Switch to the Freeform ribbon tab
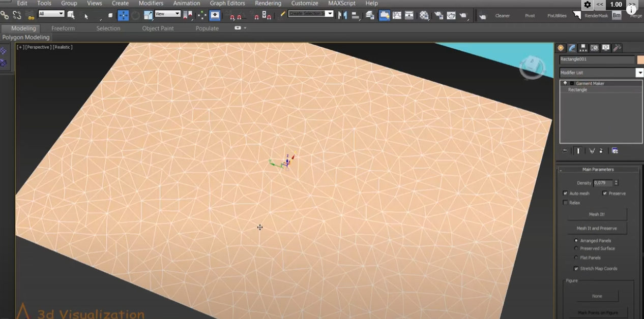Image resolution: width=644 pixels, height=319 pixels. click(x=63, y=28)
